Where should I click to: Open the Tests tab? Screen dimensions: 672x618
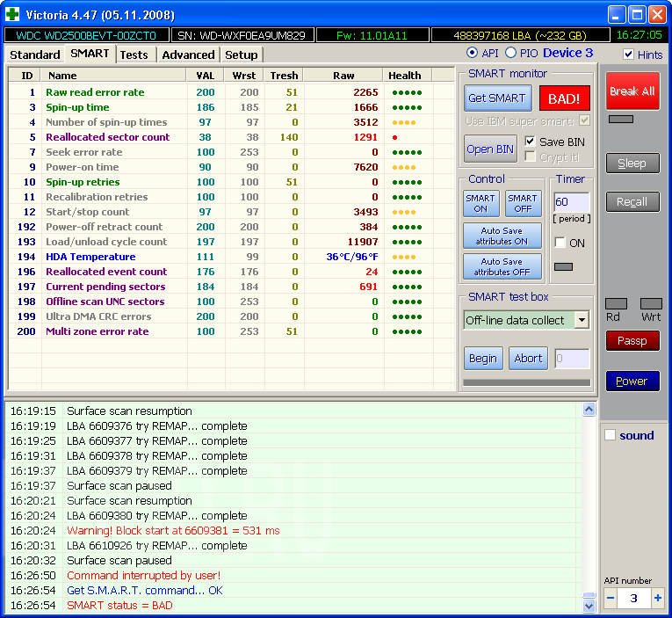point(134,55)
